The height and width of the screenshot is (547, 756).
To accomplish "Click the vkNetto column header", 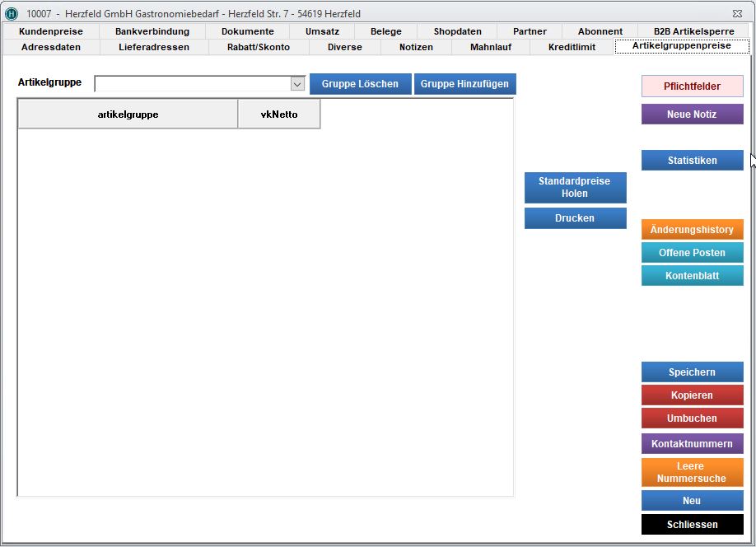I will pyautogui.click(x=278, y=115).
